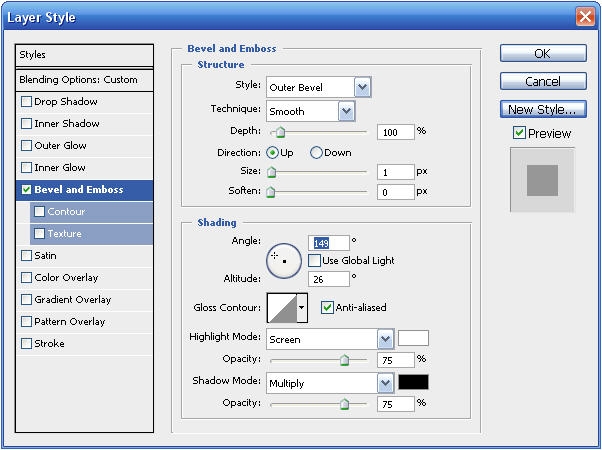The image size is (602, 450).
Task: Click the Size px input field
Action: [x=395, y=172]
